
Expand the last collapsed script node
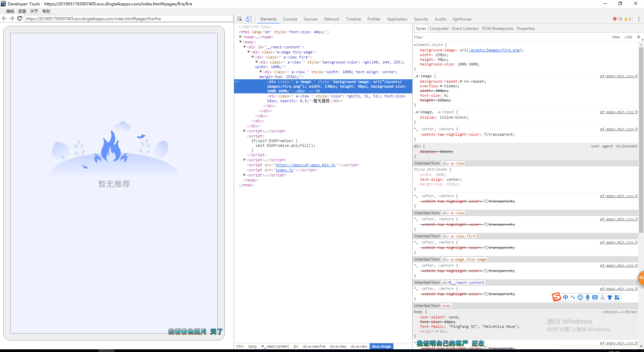pyautogui.click(x=245, y=175)
